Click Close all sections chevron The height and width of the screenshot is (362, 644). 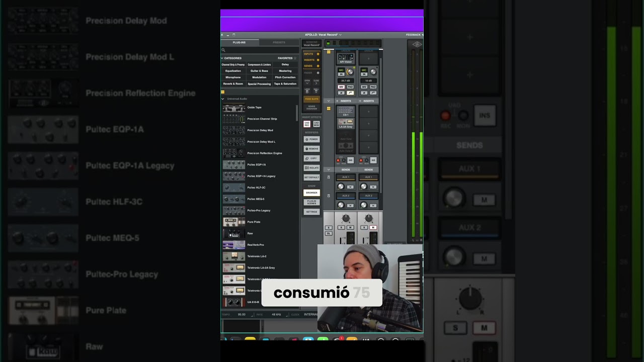(316, 81)
